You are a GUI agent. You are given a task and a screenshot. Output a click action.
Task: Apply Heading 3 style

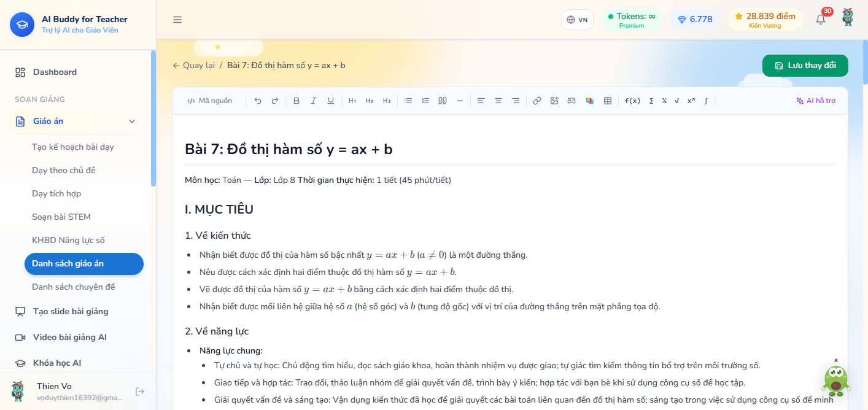[387, 101]
